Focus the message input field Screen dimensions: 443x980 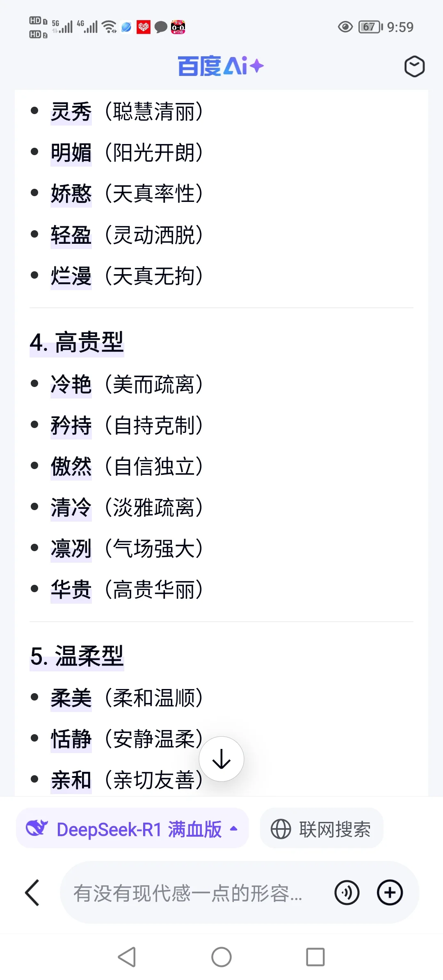tap(197, 893)
